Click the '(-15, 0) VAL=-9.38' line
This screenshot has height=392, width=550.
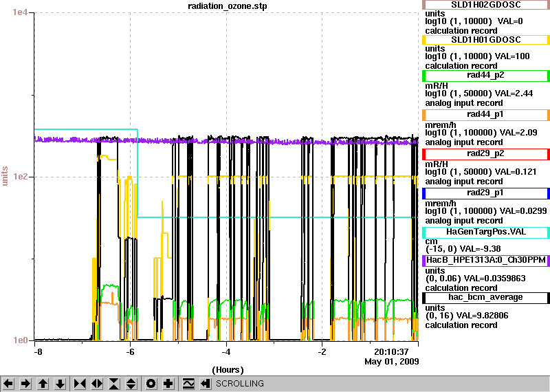tap(463, 249)
